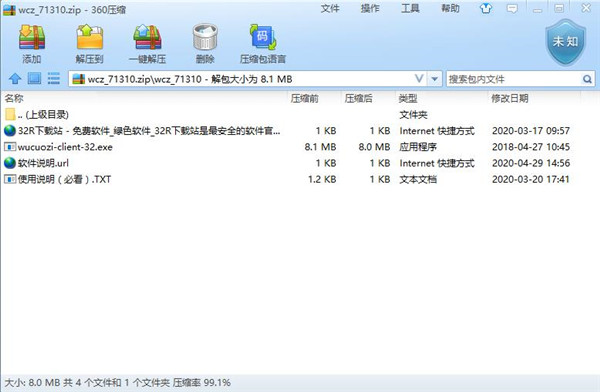
Task: Click the date 2020-04-29 14:56
Action: [x=531, y=163]
